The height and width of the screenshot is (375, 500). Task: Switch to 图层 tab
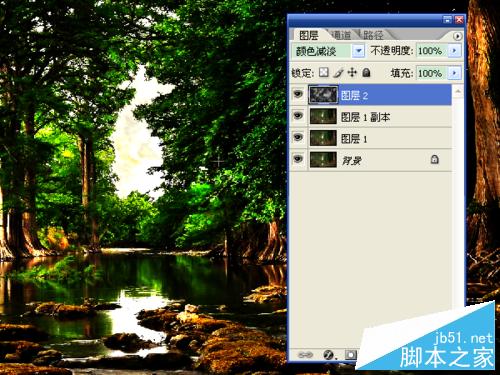coord(309,35)
